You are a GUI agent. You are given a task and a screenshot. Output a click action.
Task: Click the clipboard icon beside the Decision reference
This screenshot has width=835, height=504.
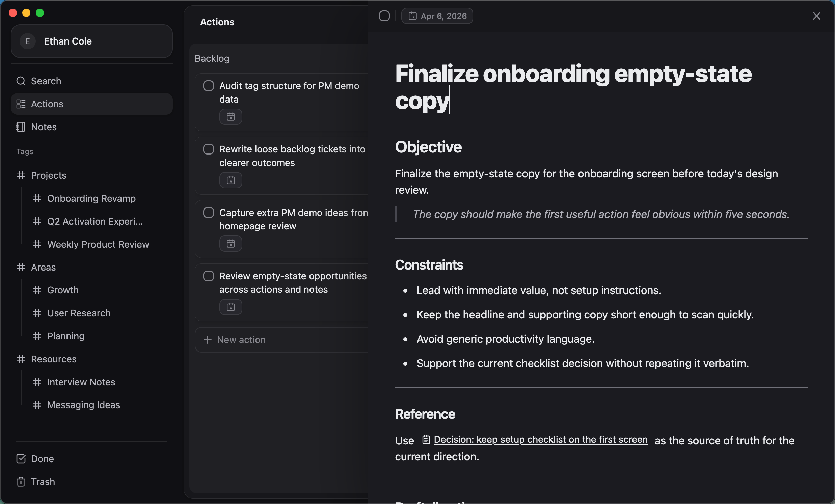pyautogui.click(x=426, y=440)
